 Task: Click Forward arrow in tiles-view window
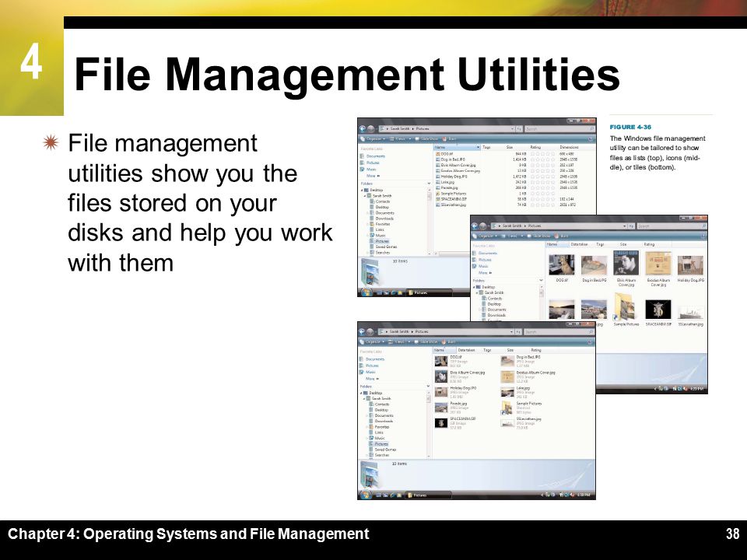coord(371,331)
